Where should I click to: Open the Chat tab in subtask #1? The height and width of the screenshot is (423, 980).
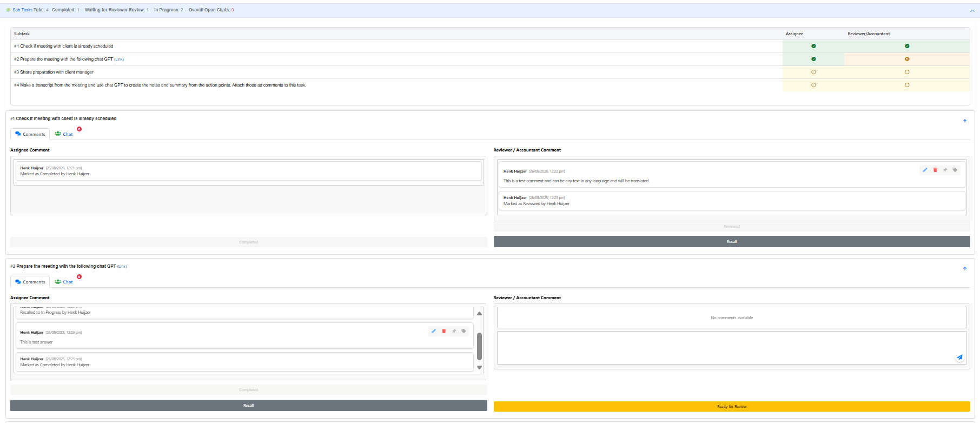point(64,134)
